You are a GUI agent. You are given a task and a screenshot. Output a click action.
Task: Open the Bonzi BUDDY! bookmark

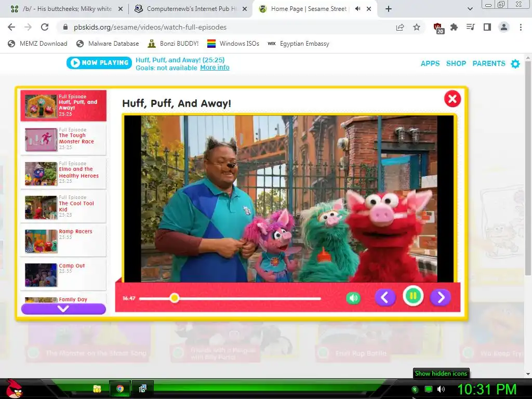click(x=173, y=44)
